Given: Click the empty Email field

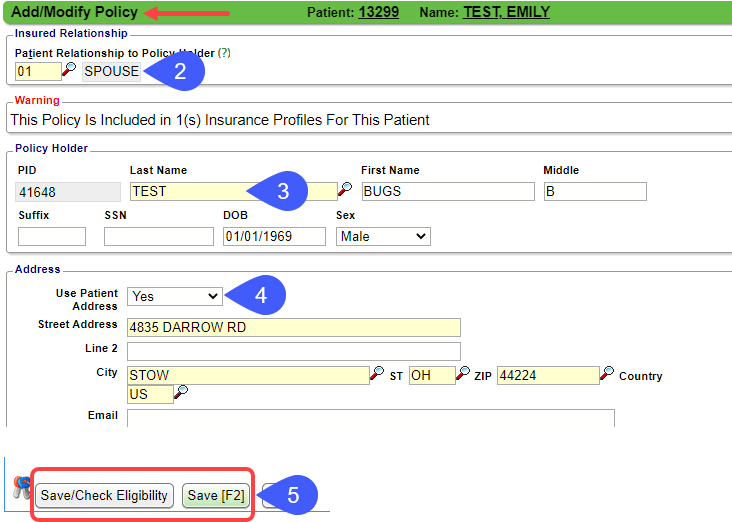Looking at the screenshot, I should point(371,418).
